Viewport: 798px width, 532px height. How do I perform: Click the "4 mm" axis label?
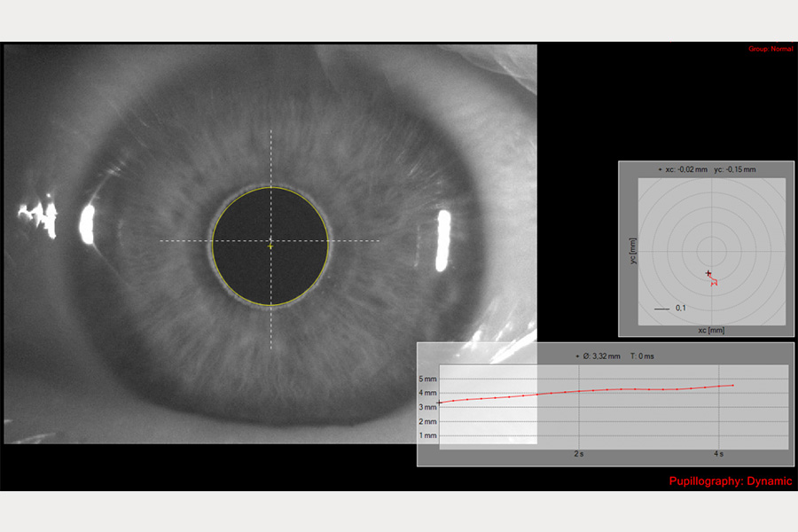tap(427, 393)
